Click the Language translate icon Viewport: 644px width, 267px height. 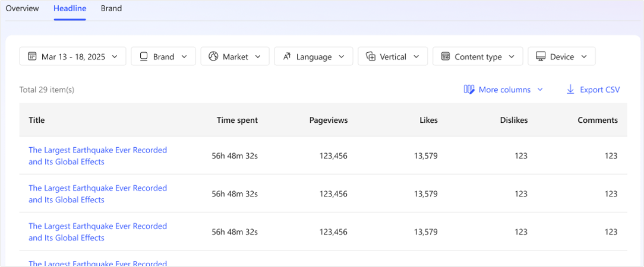286,57
